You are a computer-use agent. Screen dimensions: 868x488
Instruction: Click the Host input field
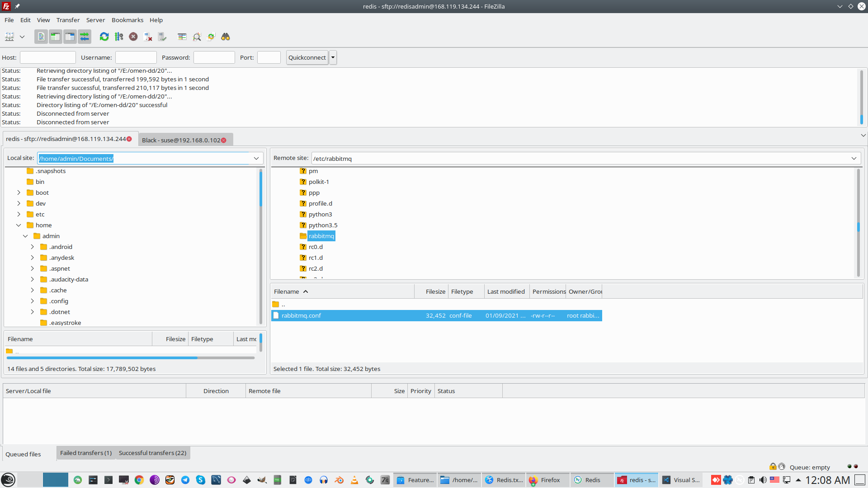point(48,57)
